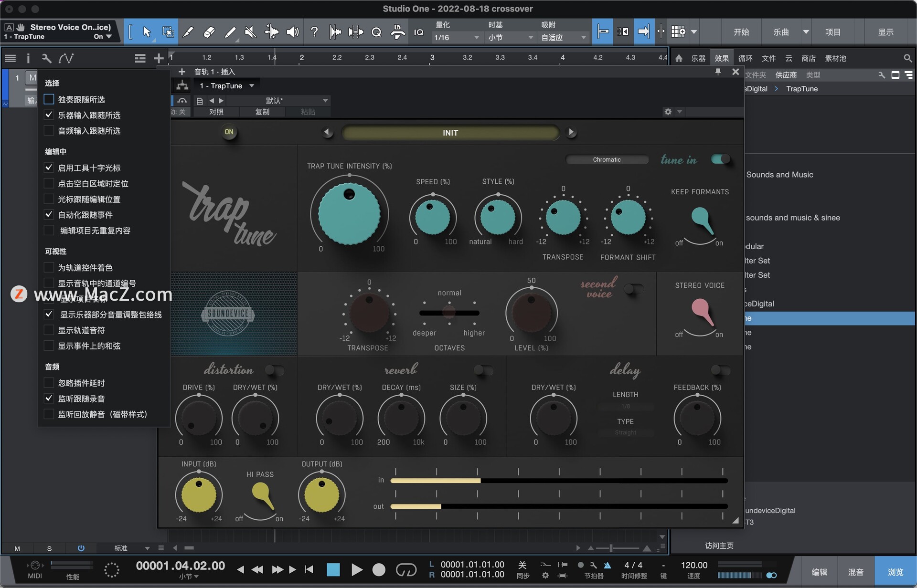Select the Bend tool
Image resolution: width=917 pixels, height=588 pixels.
271,32
